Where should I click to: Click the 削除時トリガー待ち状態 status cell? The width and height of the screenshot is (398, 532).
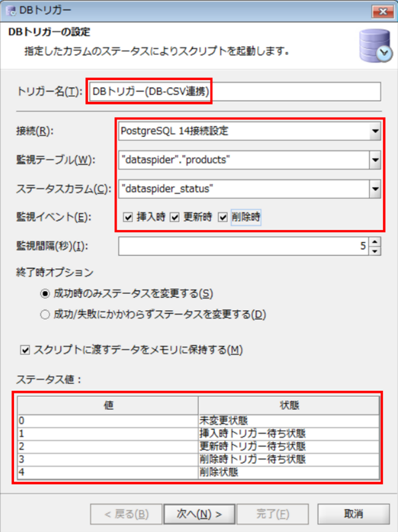(x=289, y=460)
